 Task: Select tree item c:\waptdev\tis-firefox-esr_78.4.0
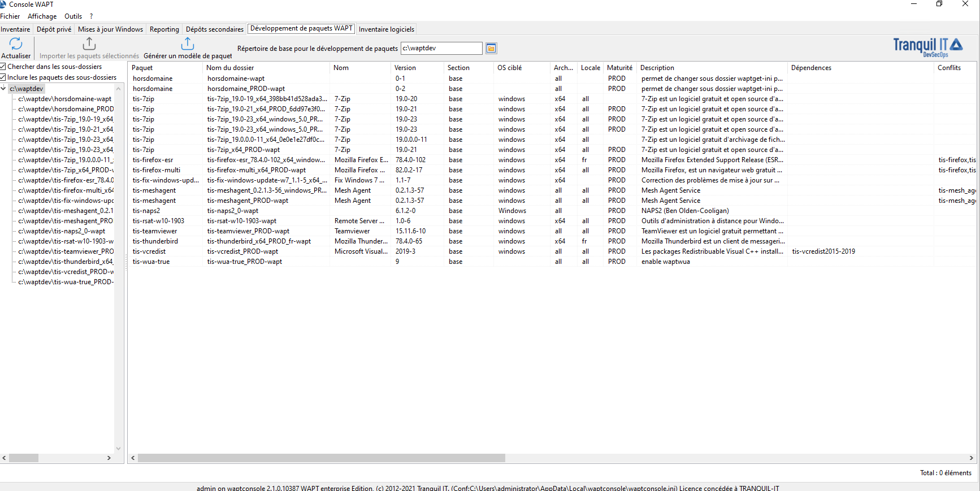[x=66, y=180]
